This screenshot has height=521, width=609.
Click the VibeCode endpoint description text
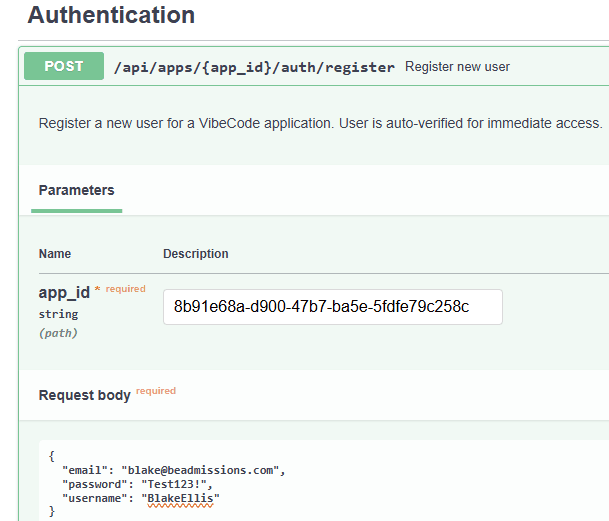click(320, 123)
